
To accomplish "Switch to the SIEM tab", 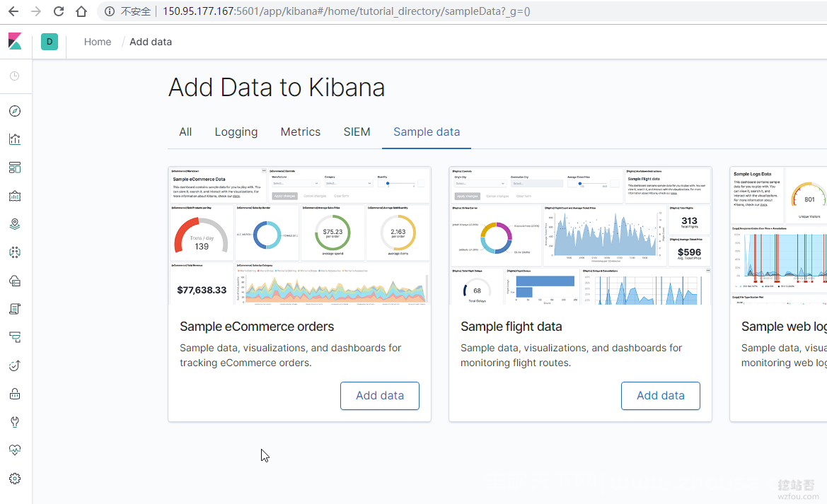I will tap(357, 131).
